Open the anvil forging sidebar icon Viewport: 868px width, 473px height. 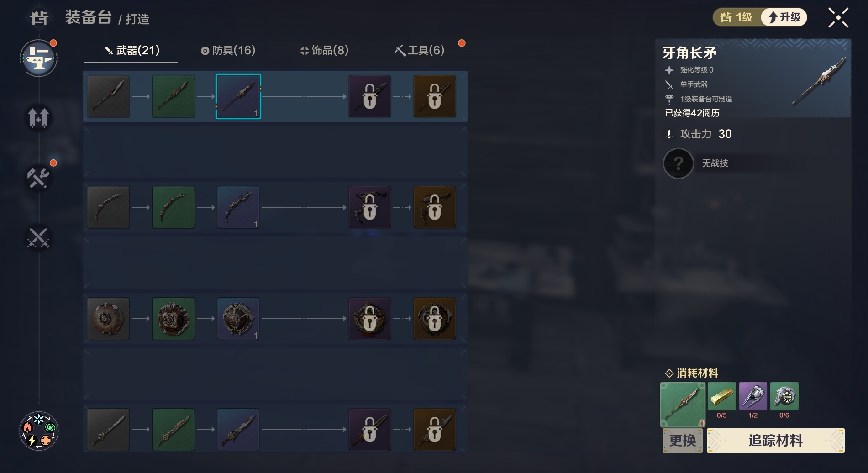tap(39, 58)
